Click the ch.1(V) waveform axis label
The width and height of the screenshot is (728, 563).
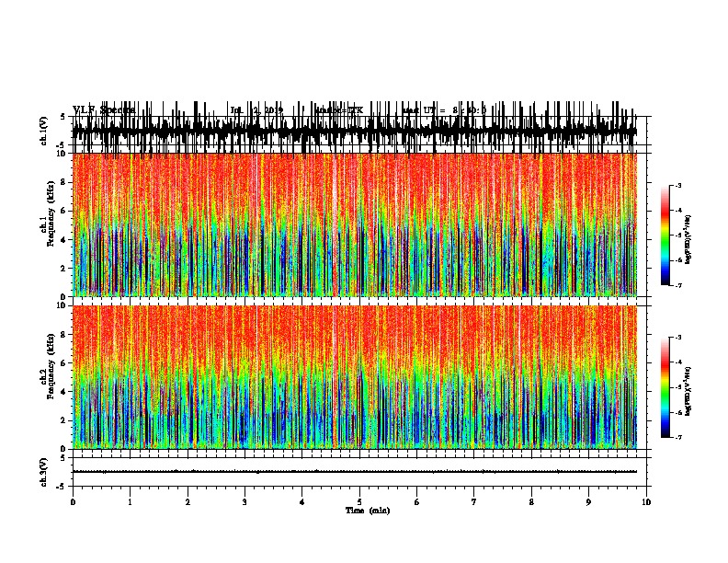click(x=43, y=131)
